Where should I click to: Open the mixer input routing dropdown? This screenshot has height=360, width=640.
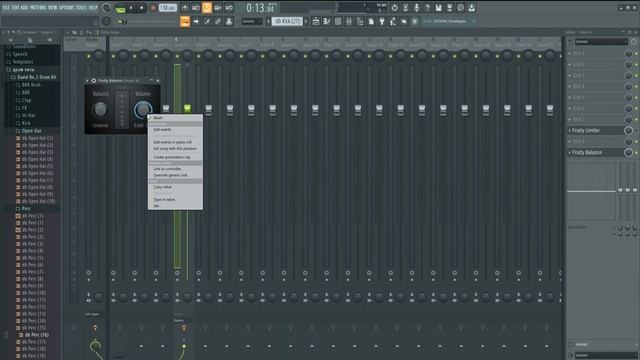pyautogui.click(x=601, y=42)
